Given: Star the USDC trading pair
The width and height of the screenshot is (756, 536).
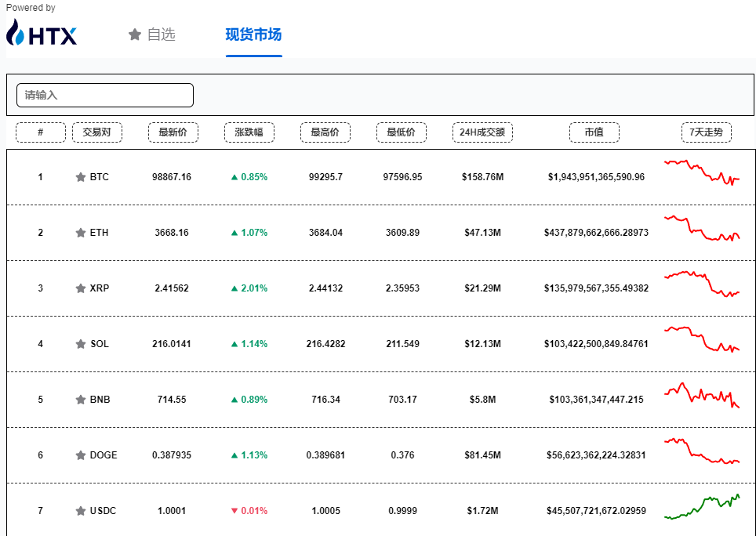Looking at the screenshot, I should point(80,511).
